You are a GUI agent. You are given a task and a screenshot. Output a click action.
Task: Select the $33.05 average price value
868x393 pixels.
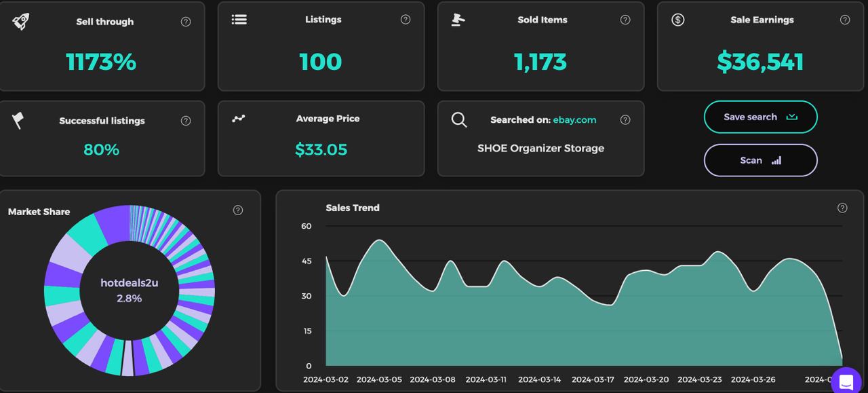coord(321,150)
